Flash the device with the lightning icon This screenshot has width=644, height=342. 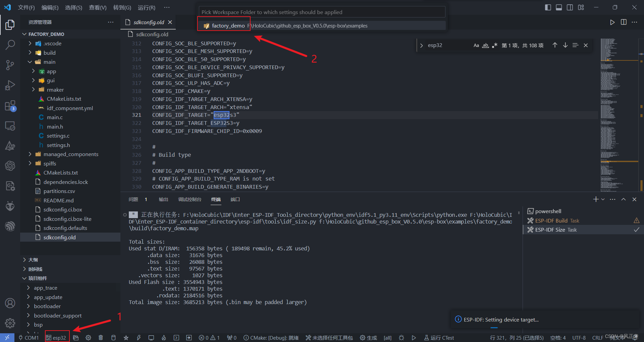coord(139,338)
